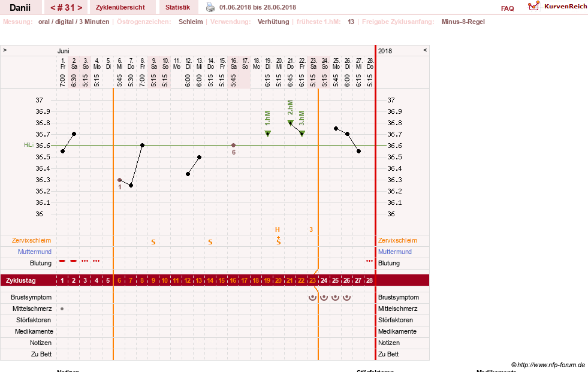Screen dimensions: 588x372
Task: Click the Minus-8-Regel setting value
Action: click(463, 22)
